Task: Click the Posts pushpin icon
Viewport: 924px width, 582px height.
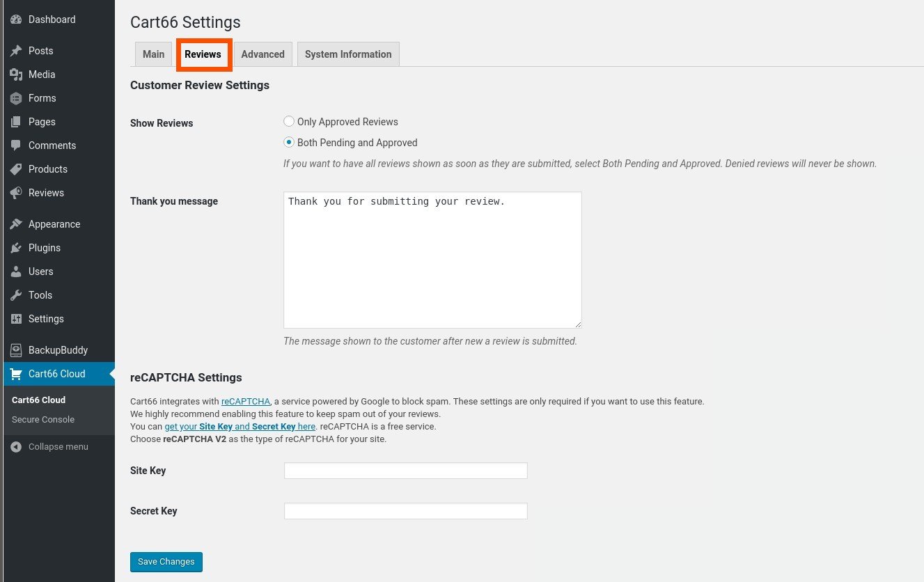Action: point(16,51)
